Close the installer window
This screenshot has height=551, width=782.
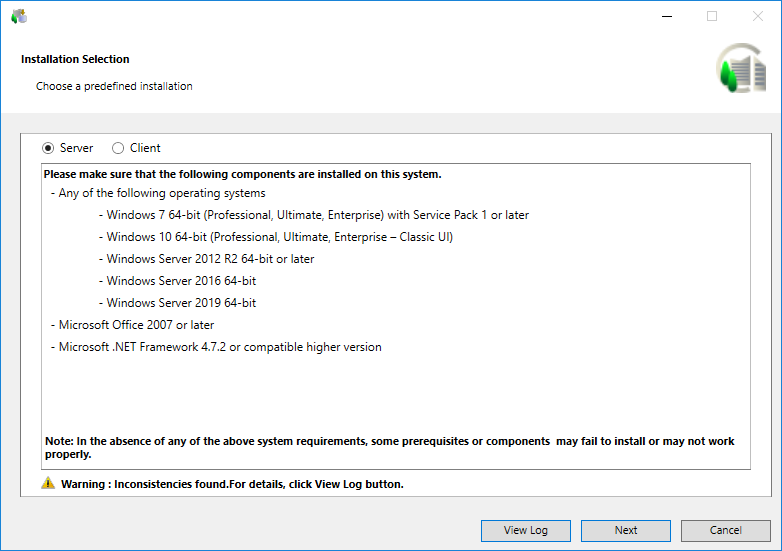[757, 16]
